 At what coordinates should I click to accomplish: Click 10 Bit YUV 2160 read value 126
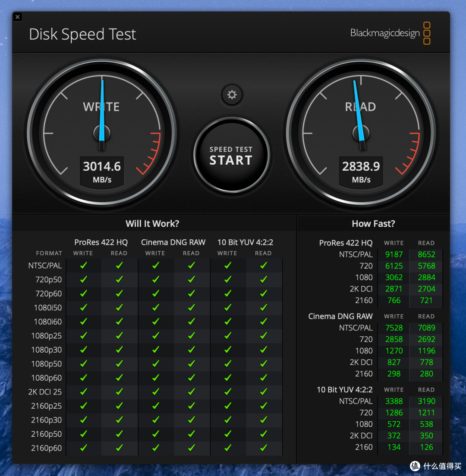[426, 448]
